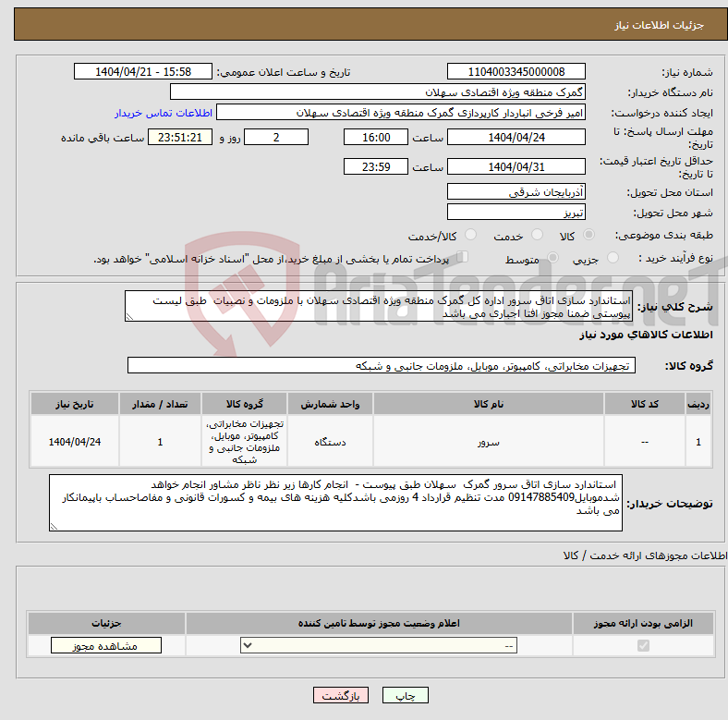Click the کد کالا column header
Viewport: 728px width, 720px height.
(x=645, y=404)
